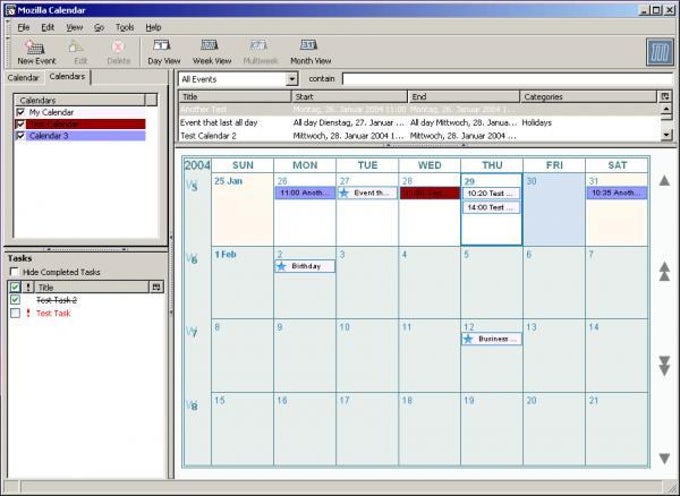The width and height of the screenshot is (680, 496).
Task: Click the '15' Sunday day cell
Action: tap(242, 429)
